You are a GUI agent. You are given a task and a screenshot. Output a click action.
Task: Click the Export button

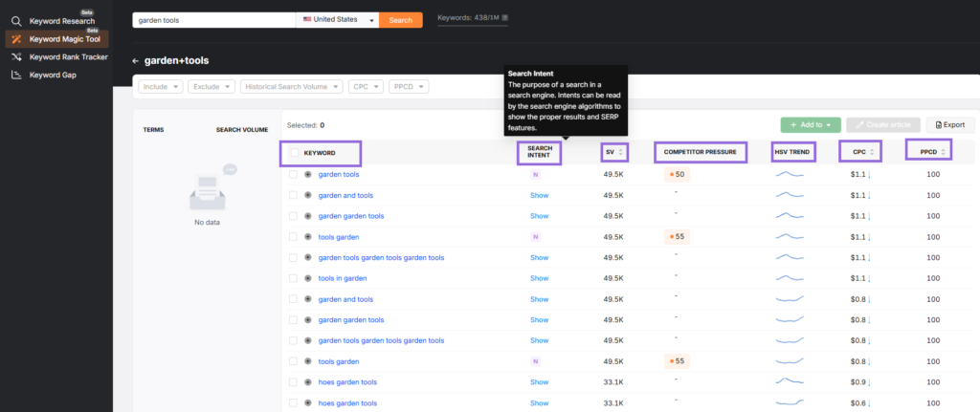tap(950, 125)
